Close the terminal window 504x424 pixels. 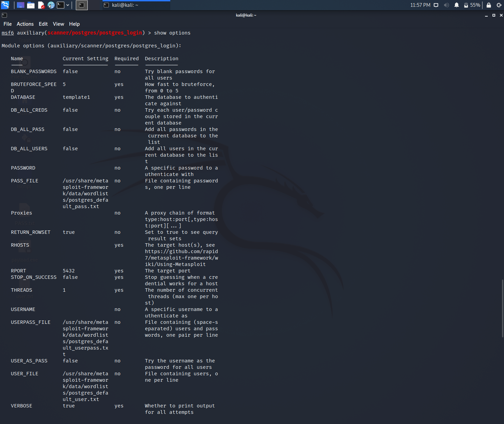click(x=501, y=15)
